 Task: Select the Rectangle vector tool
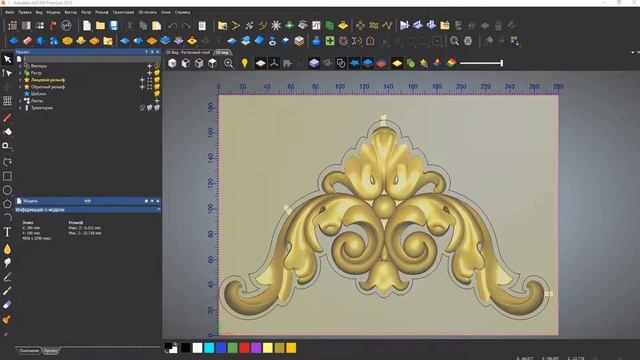(x=7, y=176)
